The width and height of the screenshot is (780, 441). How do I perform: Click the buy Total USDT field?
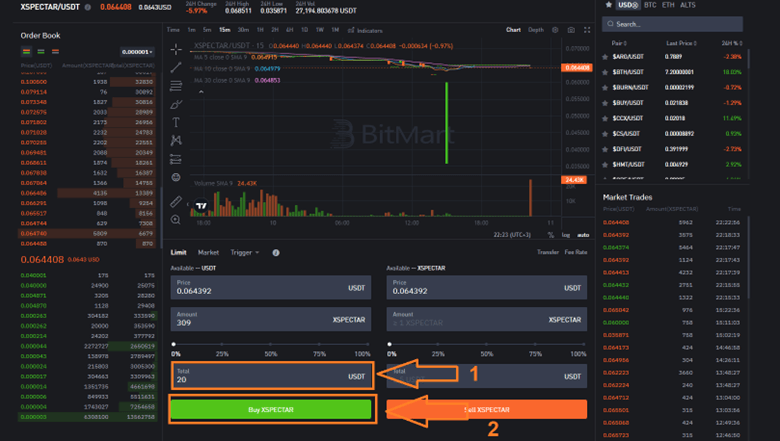click(272, 376)
